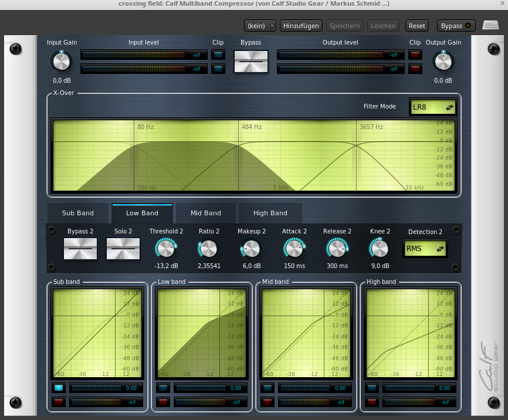The image size is (508, 420).
Task: Switch to the Mid Band tab
Action: click(x=206, y=213)
